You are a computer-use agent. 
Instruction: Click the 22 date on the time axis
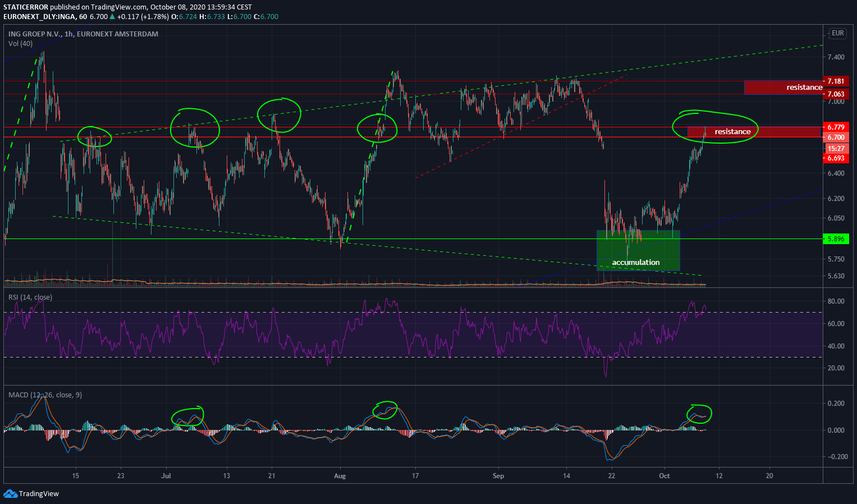pyautogui.click(x=611, y=476)
